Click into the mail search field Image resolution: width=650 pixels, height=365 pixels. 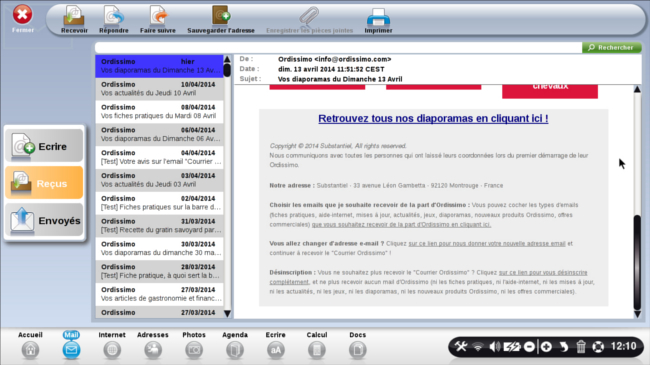(338, 47)
